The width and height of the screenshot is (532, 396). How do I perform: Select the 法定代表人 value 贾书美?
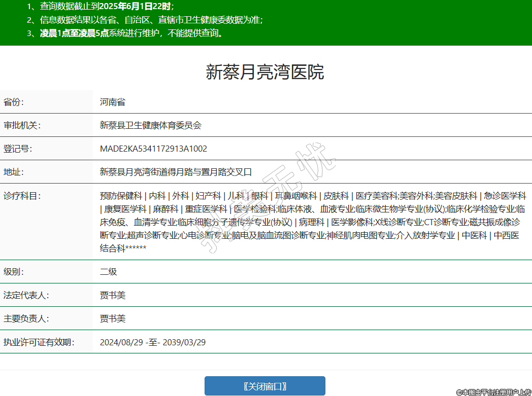tap(112, 295)
